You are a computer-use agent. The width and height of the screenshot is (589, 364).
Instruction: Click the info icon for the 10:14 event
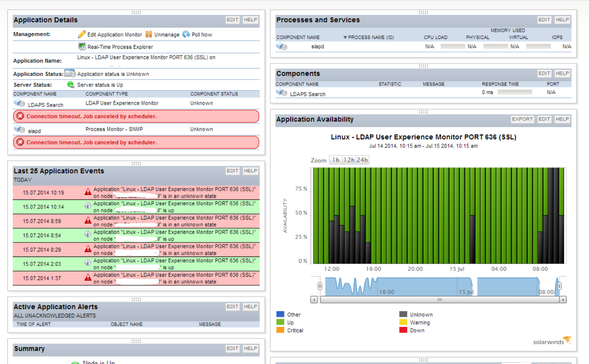coord(88,205)
